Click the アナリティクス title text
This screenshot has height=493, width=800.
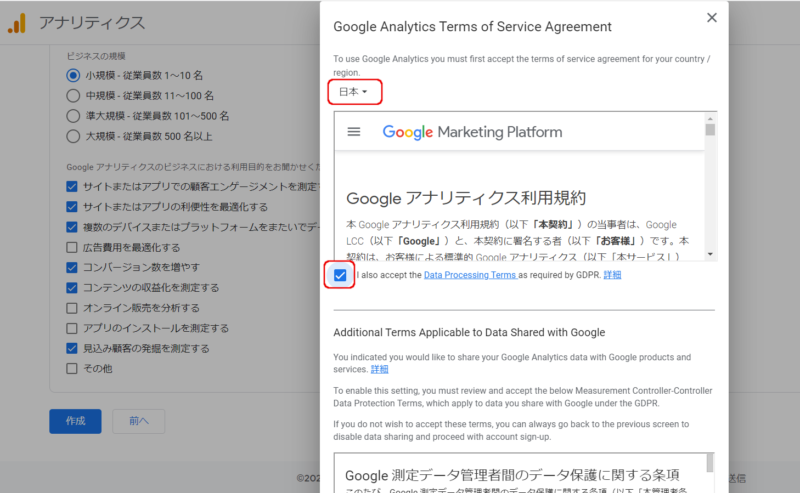coord(92,23)
